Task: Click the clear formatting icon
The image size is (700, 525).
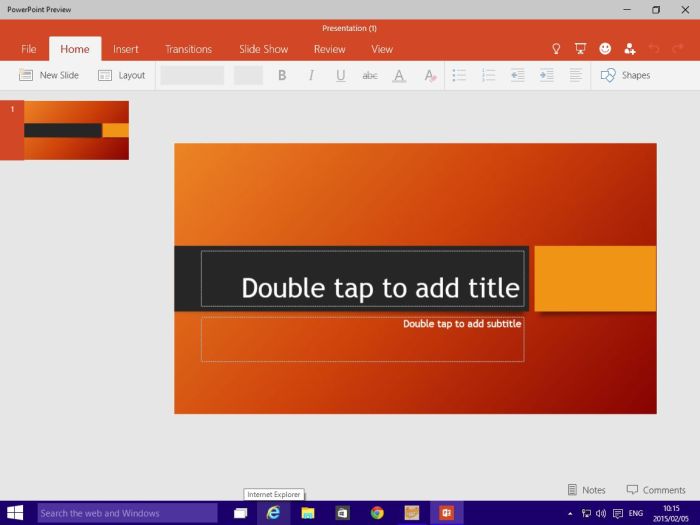Action: 429,75
